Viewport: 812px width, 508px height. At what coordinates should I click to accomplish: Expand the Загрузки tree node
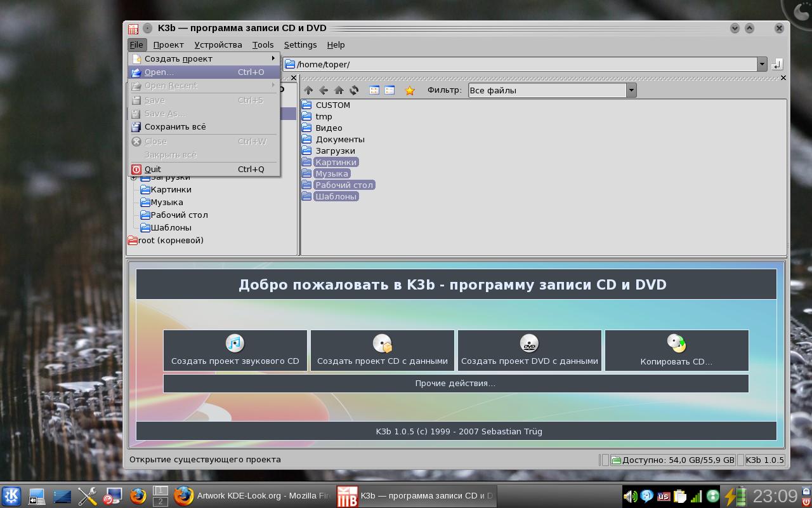134,178
